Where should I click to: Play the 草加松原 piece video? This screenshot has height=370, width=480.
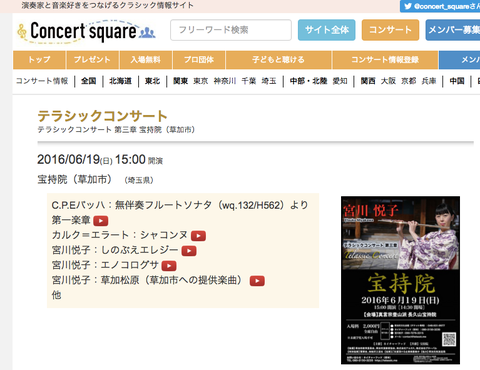257,281
